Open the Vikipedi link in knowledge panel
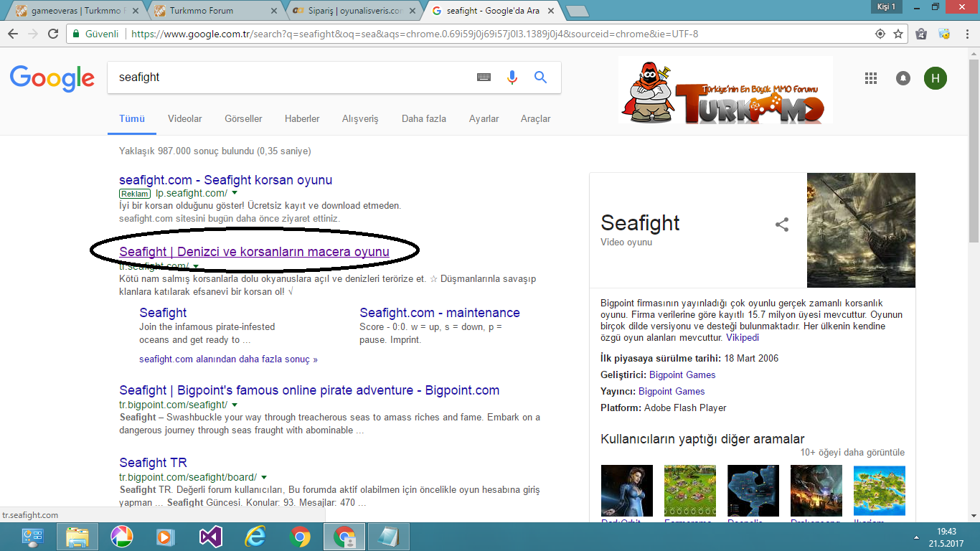 [743, 337]
